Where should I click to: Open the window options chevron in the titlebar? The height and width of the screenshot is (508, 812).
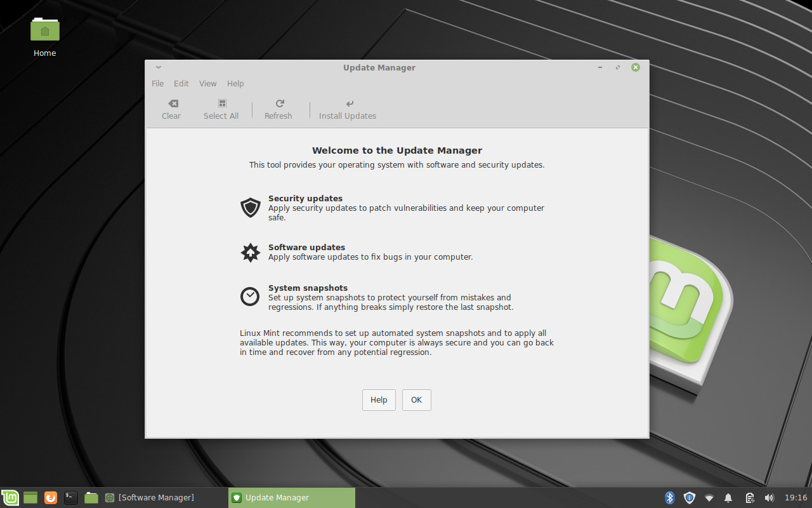[x=158, y=67]
